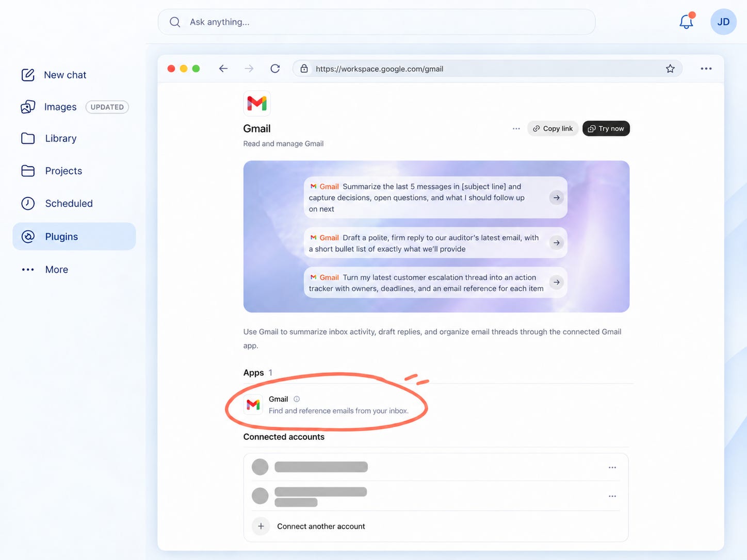Viewport: 747px width, 560px height.
Task: Focus the Ask anything search field
Action: tap(377, 22)
